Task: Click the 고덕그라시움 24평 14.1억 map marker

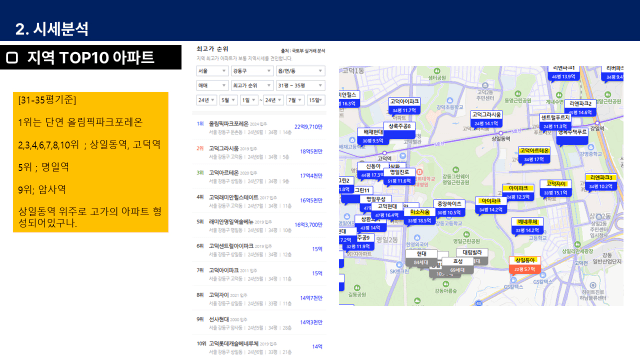Action: coord(486,119)
